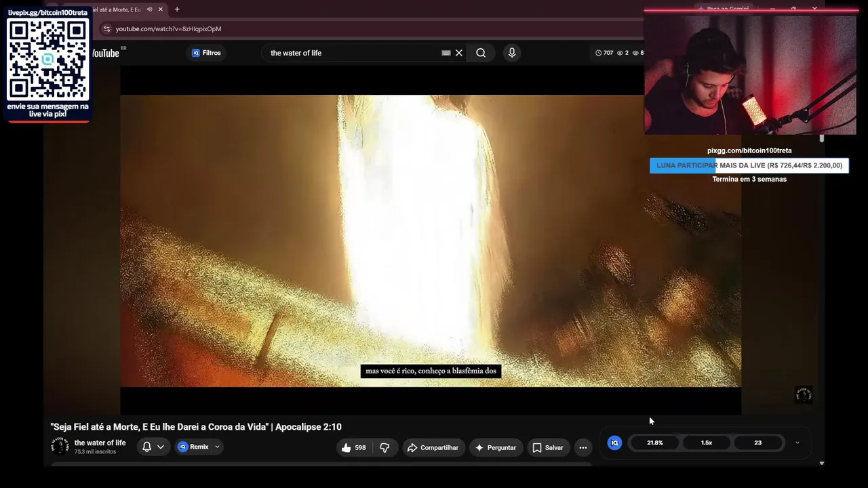Open the IQ Filtros filter button
This screenshot has height=488, width=868.
pos(206,53)
